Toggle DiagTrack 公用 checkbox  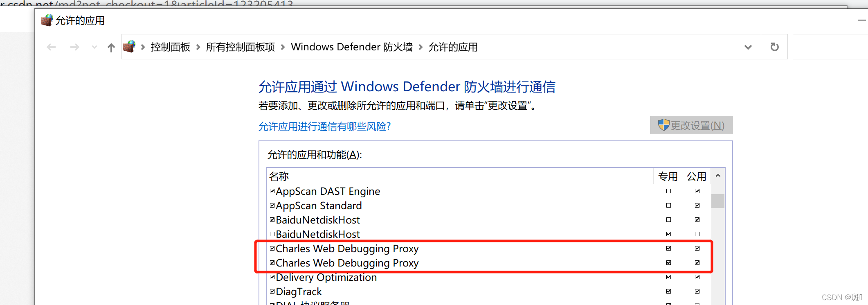coord(697,291)
